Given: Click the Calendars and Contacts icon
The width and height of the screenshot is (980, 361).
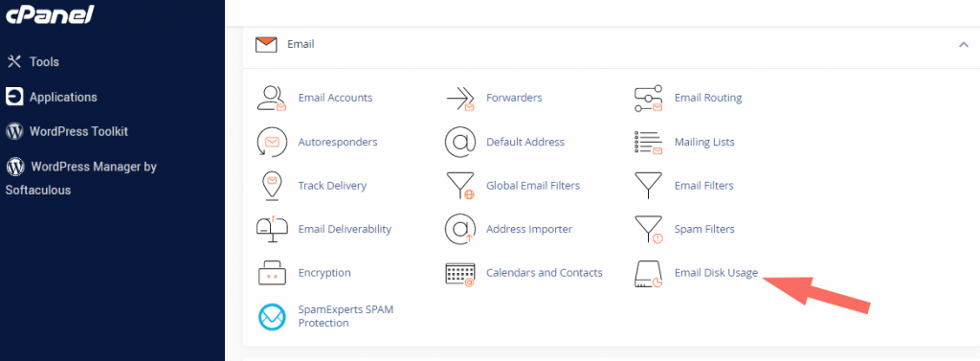Looking at the screenshot, I should [x=460, y=274].
